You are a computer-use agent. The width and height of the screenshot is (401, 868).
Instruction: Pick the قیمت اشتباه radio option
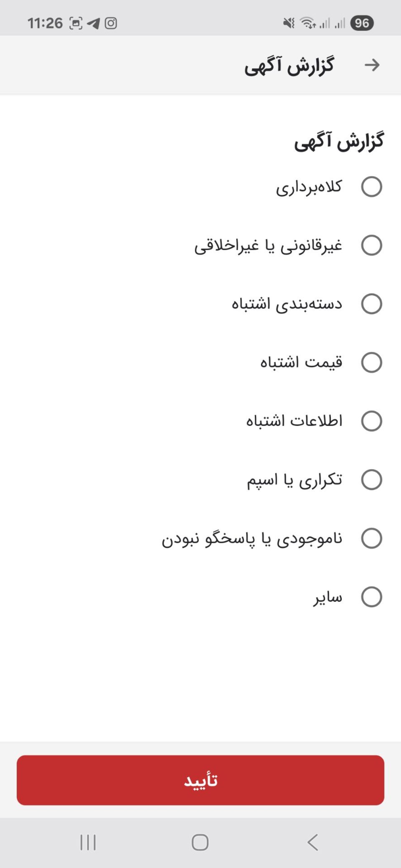click(371, 363)
